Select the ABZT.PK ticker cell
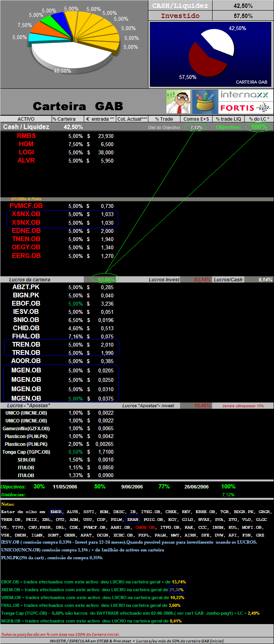 pyautogui.click(x=26, y=287)
